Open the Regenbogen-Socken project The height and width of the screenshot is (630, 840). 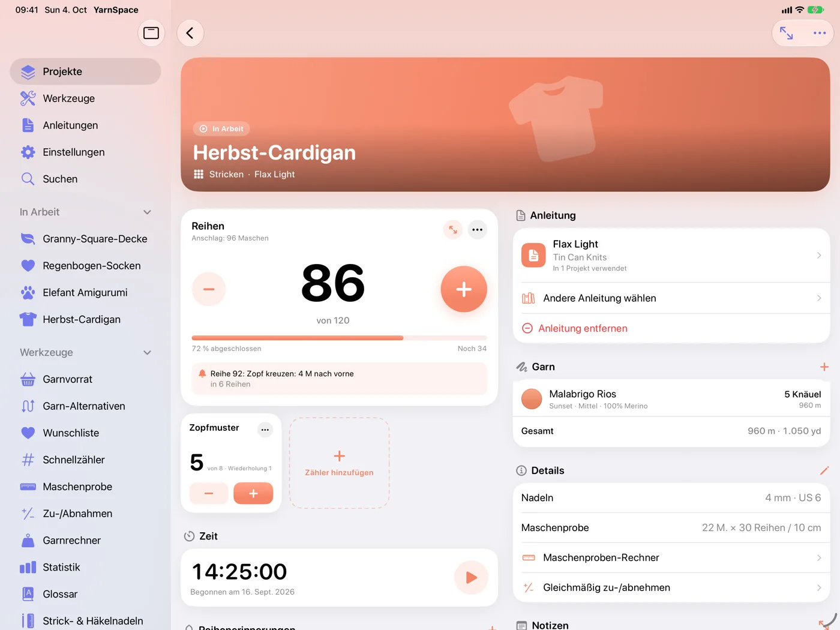point(85,266)
